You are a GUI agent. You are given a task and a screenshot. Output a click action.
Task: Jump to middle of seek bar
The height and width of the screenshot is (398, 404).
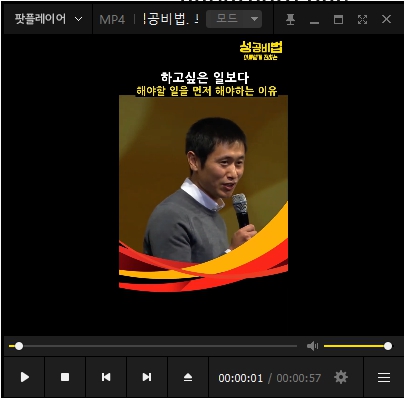pos(153,346)
